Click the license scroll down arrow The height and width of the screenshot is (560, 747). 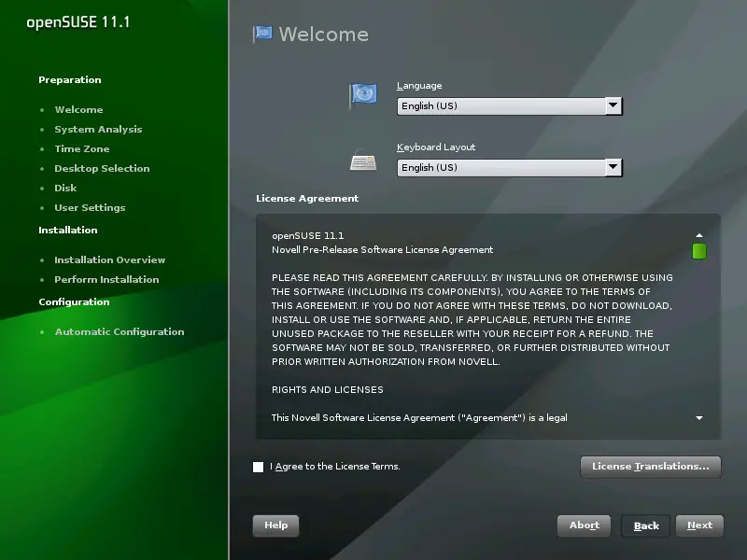698,418
